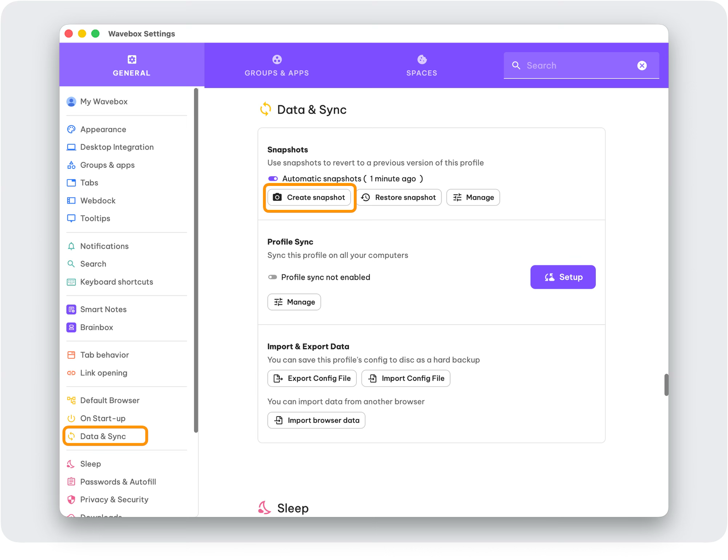Open Manage under Profile Sync
The width and height of the screenshot is (728, 560).
294,302
